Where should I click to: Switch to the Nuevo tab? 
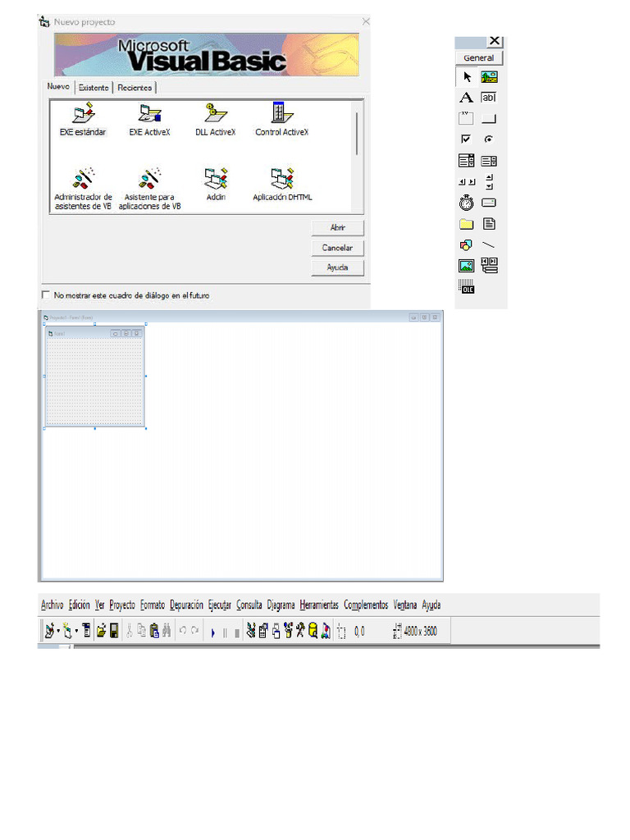pyautogui.click(x=58, y=86)
